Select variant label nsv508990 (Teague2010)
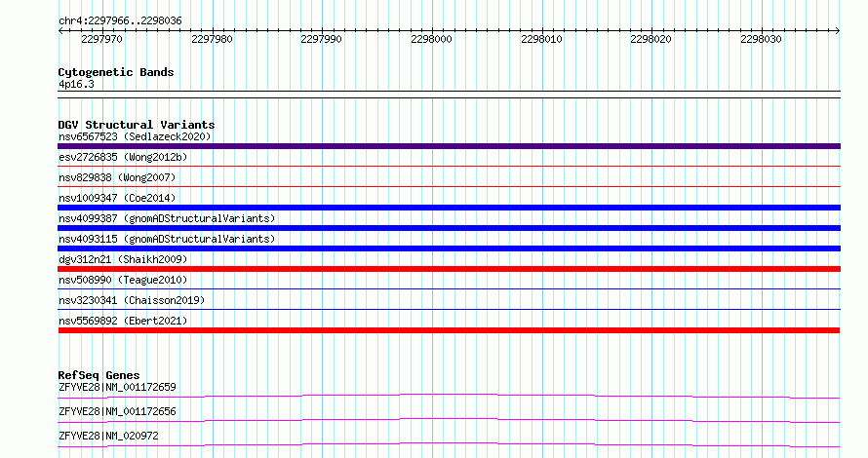This screenshot has width=868, height=458. pos(123,280)
